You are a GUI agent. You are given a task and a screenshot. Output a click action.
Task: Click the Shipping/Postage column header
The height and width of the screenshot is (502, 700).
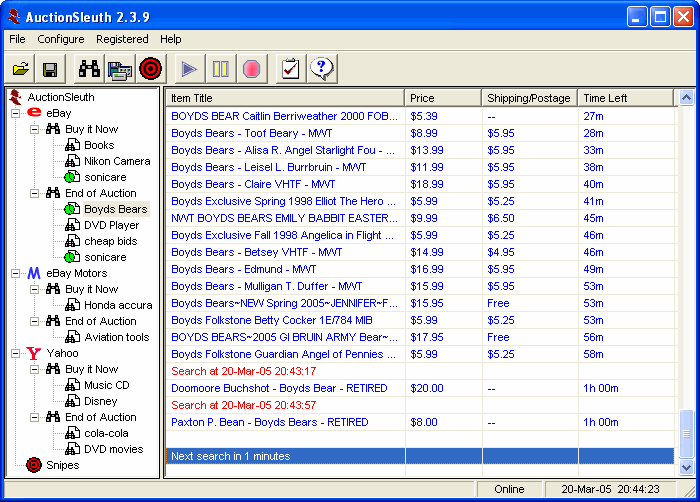[x=530, y=98]
